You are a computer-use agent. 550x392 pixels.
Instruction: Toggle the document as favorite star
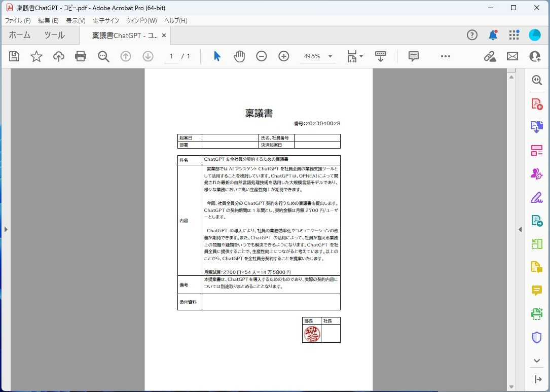[x=36, y=56]
